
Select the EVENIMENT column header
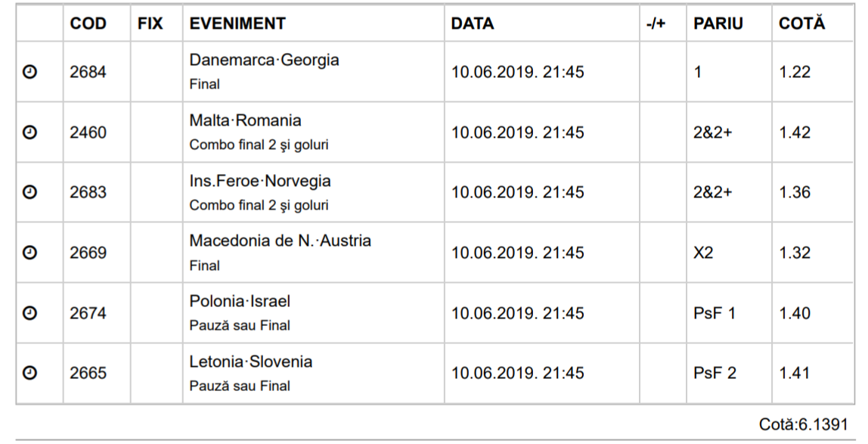click(237, 23)
